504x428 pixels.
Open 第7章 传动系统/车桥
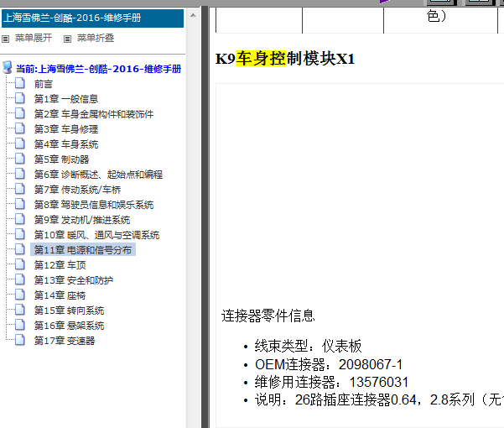(77, 190)
